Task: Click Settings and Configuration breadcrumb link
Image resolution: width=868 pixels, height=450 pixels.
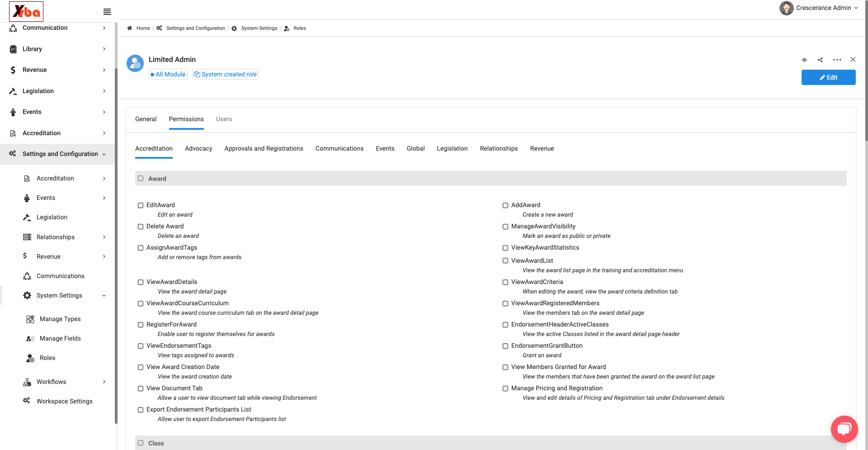Action: click(195, 28)
